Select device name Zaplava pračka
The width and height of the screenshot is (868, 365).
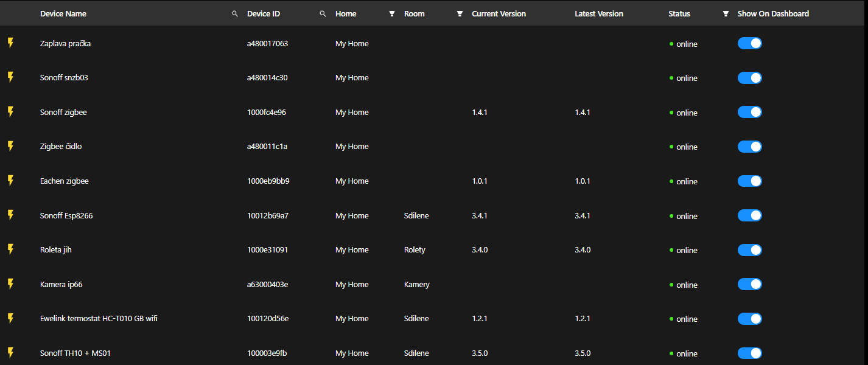(65, 44)
